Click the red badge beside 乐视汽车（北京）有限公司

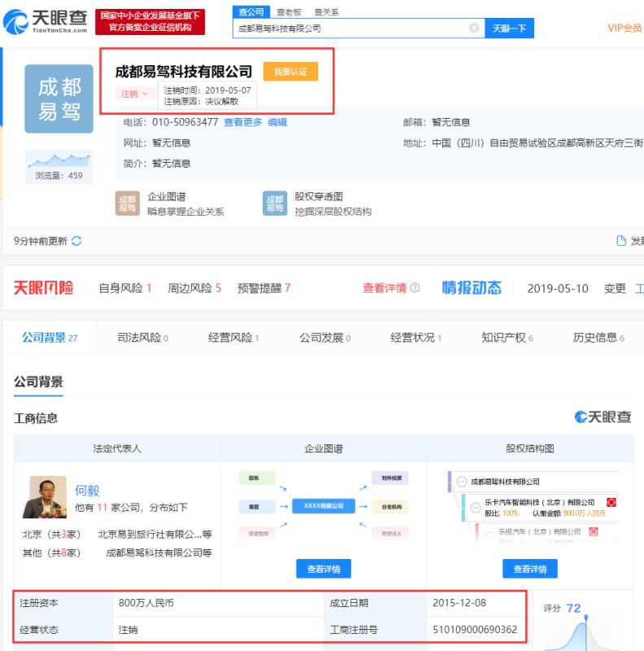click(594, 531)
